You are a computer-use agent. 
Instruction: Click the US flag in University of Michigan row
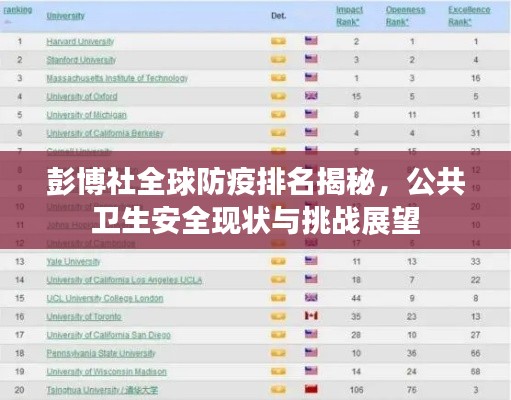311,114
